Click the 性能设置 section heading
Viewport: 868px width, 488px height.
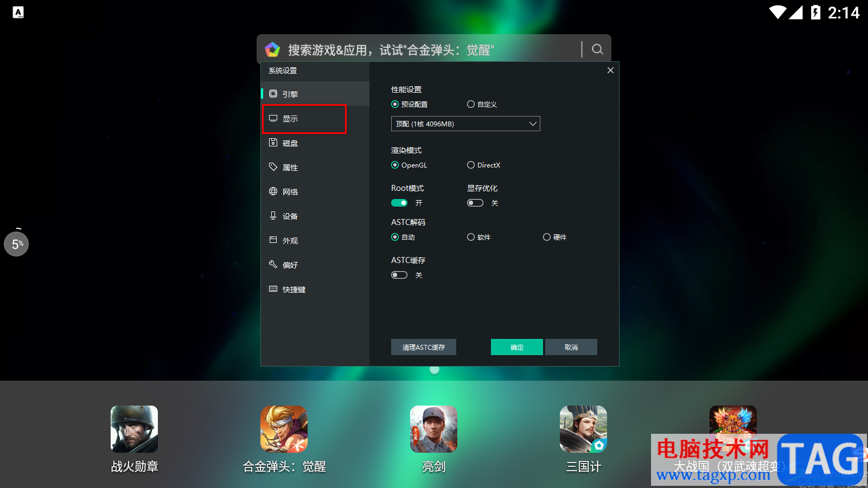coord(406,89)
